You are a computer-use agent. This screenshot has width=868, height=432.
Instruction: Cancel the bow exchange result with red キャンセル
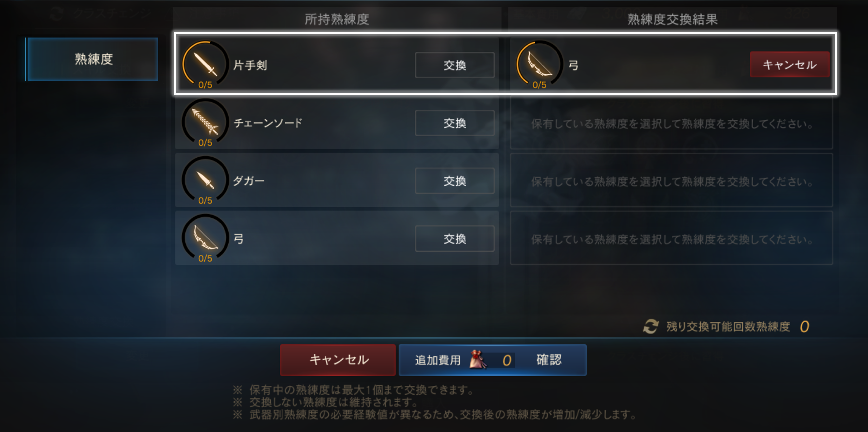pos(789,65)
